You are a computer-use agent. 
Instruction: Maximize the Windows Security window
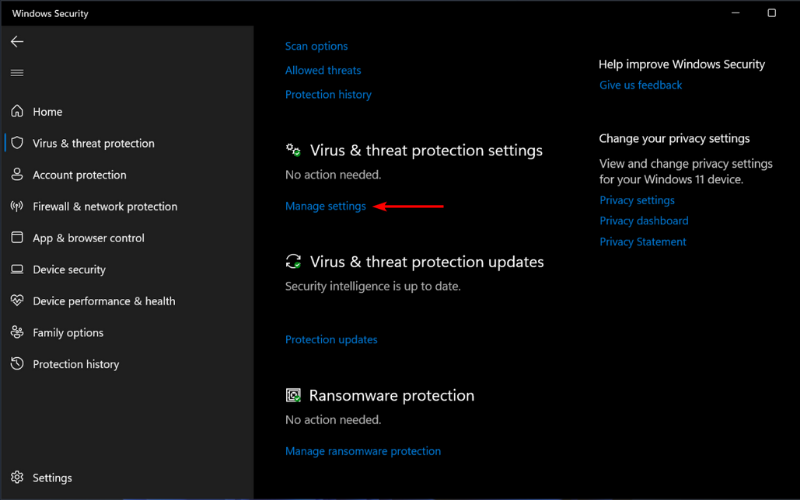click(x=771, y=13)
